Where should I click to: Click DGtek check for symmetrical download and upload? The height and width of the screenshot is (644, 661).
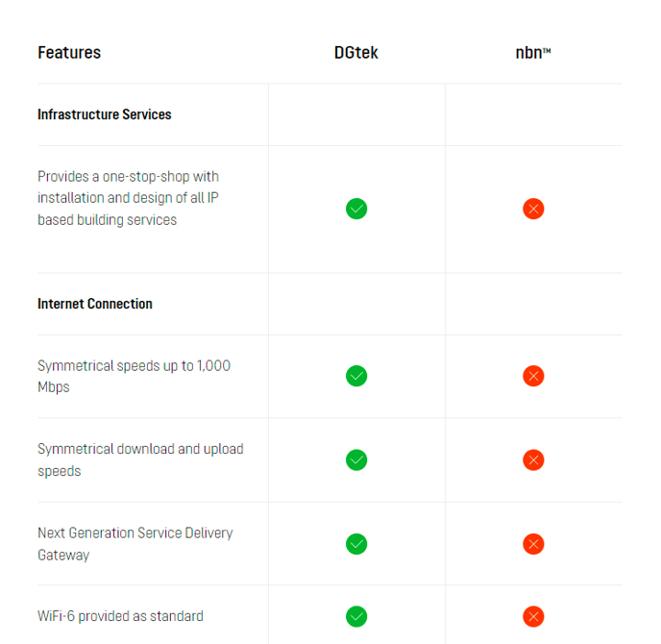click(x=356, y=459)
